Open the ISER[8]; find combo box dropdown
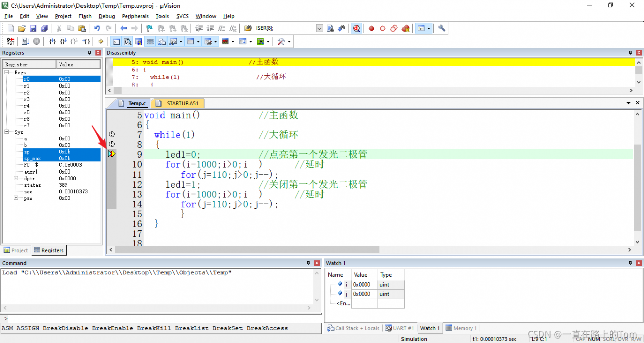644x343 pixels. (x=319, y=29)
